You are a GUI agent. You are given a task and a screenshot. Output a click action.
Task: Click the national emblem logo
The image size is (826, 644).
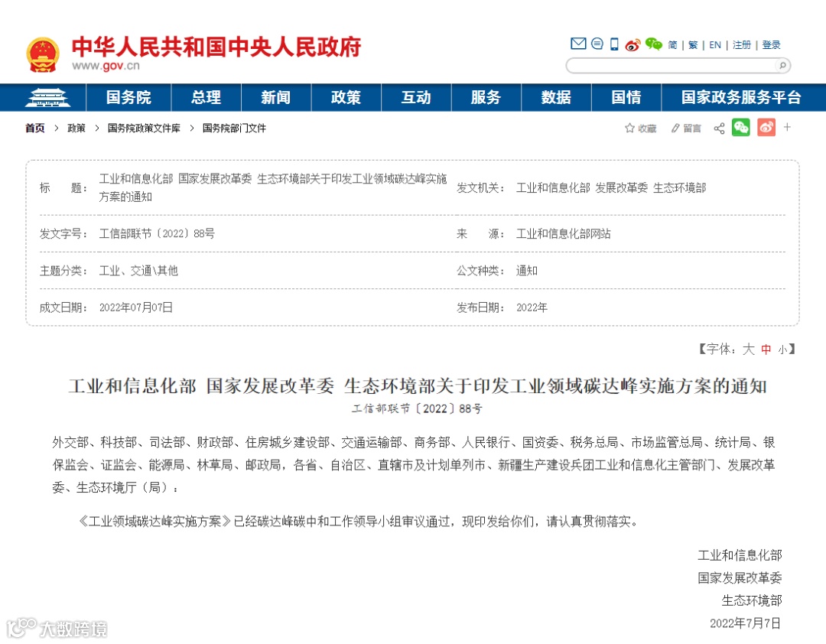[x=43, y=55]
